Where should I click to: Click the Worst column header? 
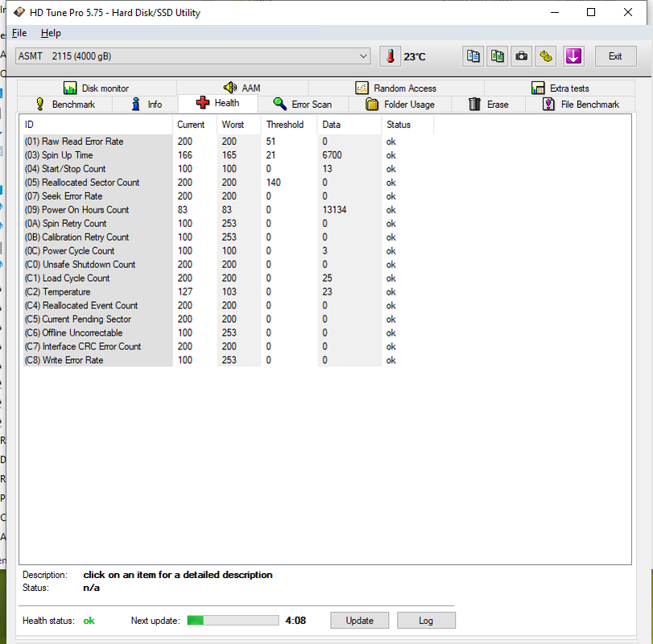239,125
